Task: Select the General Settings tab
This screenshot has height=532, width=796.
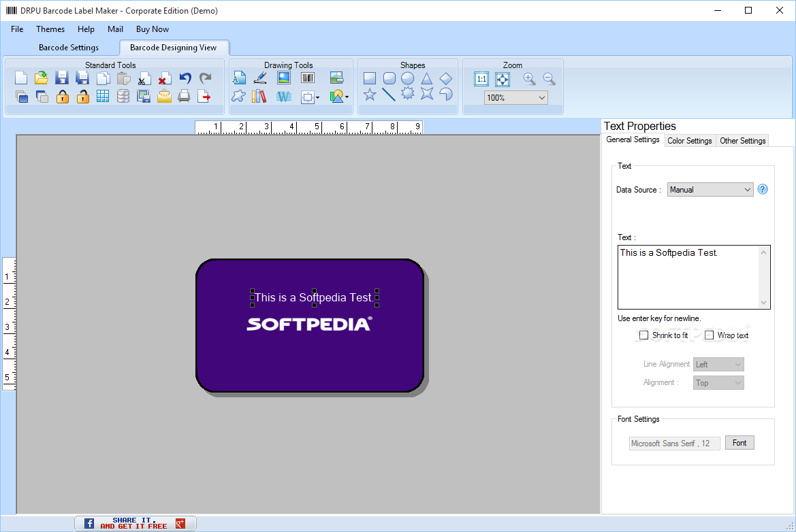Action: (x=633, y=139)
